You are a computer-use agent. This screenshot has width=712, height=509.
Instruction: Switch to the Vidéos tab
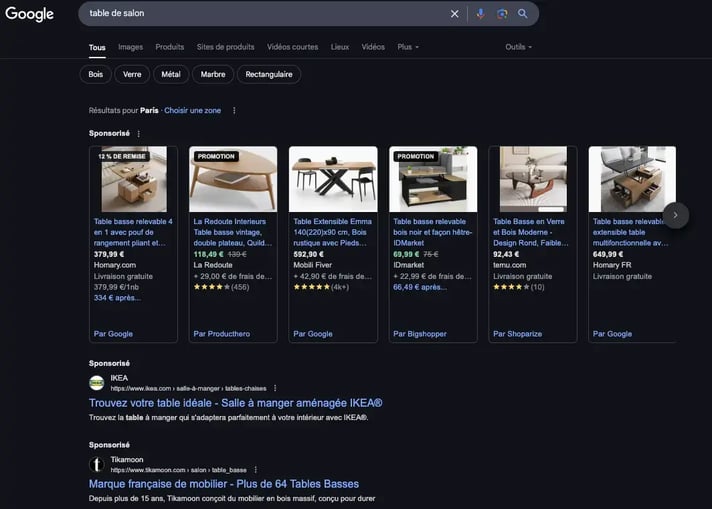coord(373,47)
